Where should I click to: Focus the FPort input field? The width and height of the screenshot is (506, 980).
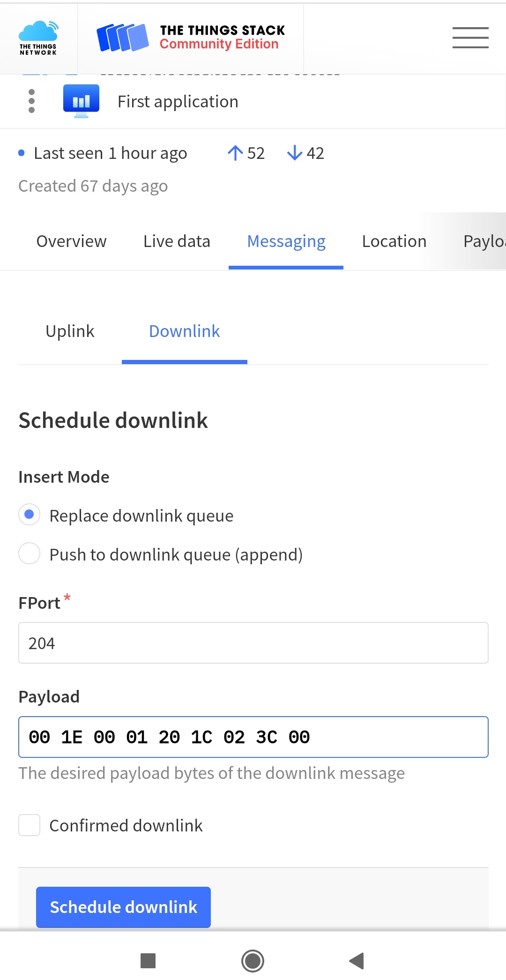(253, 643)
